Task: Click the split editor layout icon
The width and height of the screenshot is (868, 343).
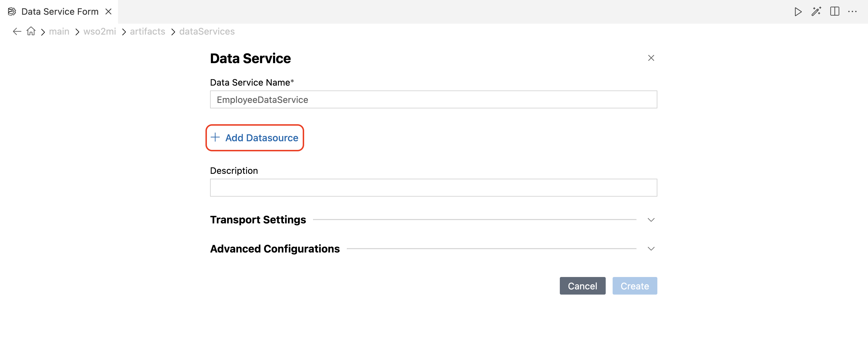Action: coord(834,12)
